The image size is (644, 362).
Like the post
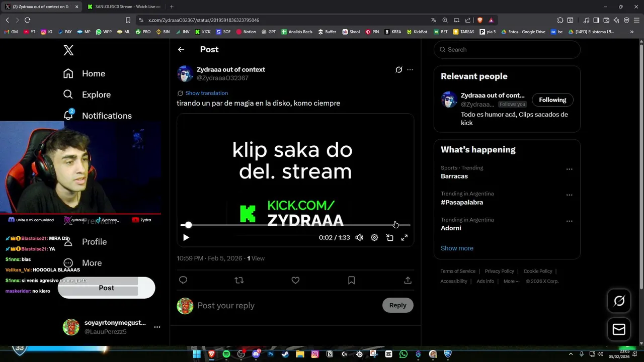click(295, 280)
